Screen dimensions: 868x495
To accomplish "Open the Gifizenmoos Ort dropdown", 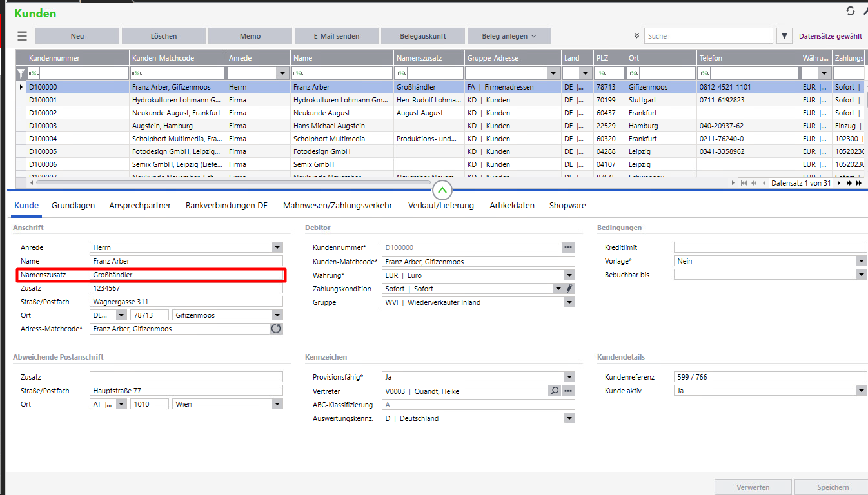I will click(x=277, y=315).
